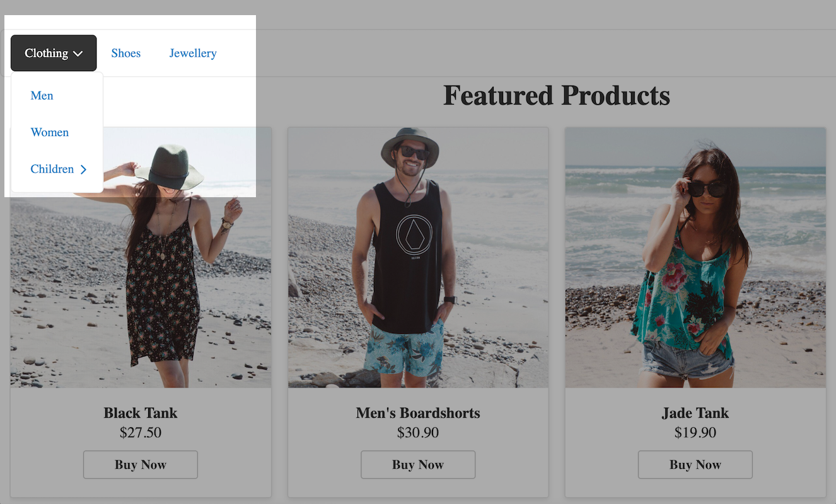View the Jade Tank product photo

(x=695, y=256)
